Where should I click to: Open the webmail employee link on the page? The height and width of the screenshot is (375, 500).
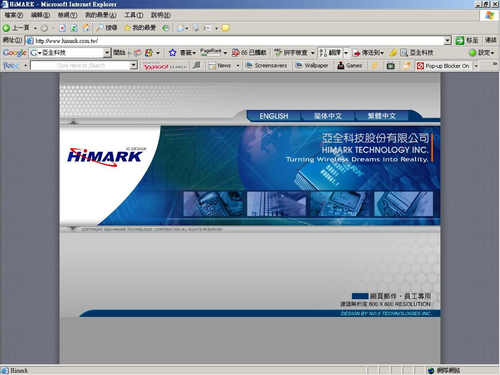[400, 296]
